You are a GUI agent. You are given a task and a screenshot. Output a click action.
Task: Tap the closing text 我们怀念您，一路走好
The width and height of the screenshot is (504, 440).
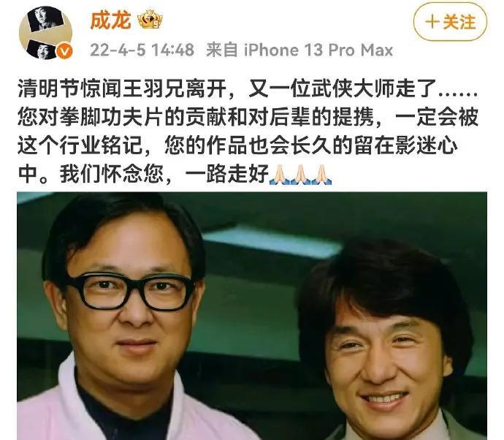coord(164,175)
